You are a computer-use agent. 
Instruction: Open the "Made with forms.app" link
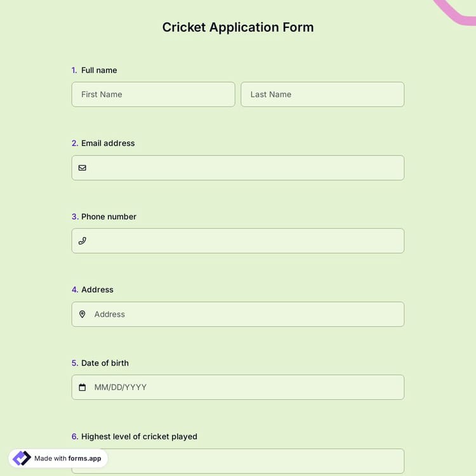[x=67, y=458]
